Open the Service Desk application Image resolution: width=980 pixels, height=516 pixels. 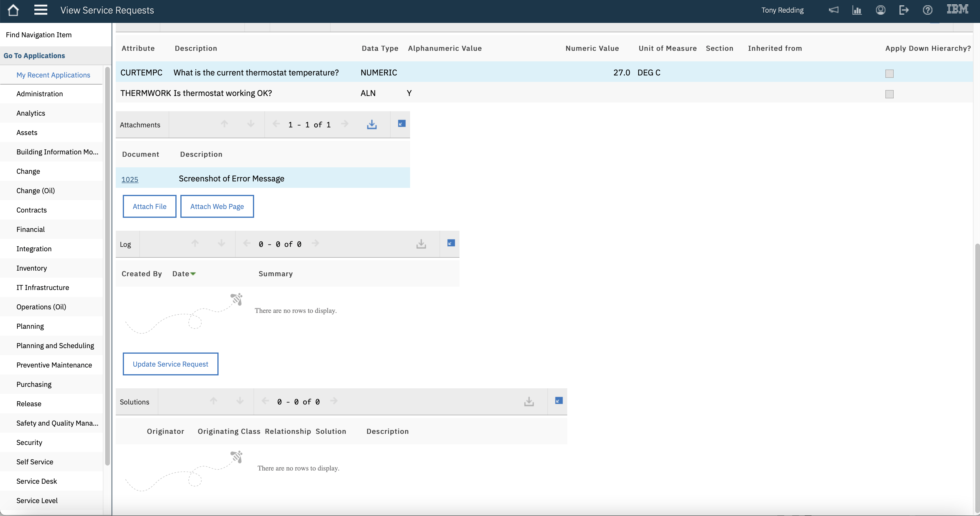36,481
